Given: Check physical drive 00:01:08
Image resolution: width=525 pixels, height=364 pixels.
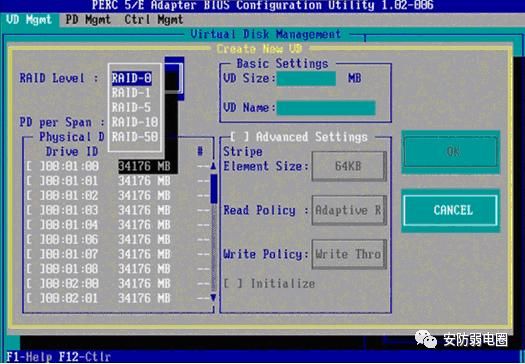Looking at the screenshot, I should tap(34, 269).
